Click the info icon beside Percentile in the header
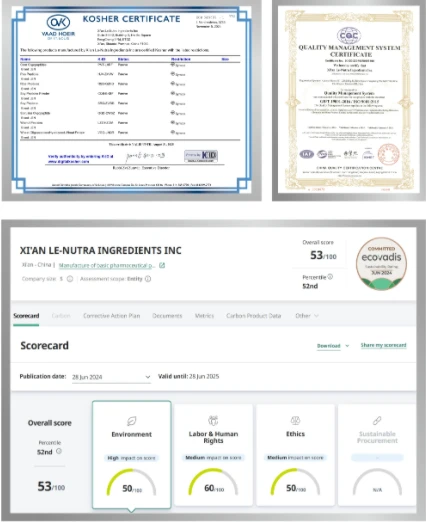This screenshot has height=522, width=426. tap(330, 277)
